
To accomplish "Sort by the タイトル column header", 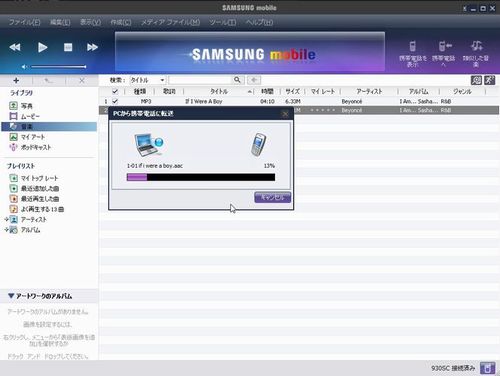I will (219, 91).
